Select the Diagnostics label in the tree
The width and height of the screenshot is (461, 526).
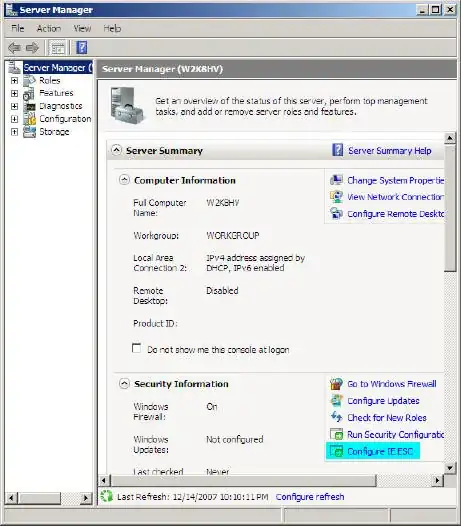61,106
